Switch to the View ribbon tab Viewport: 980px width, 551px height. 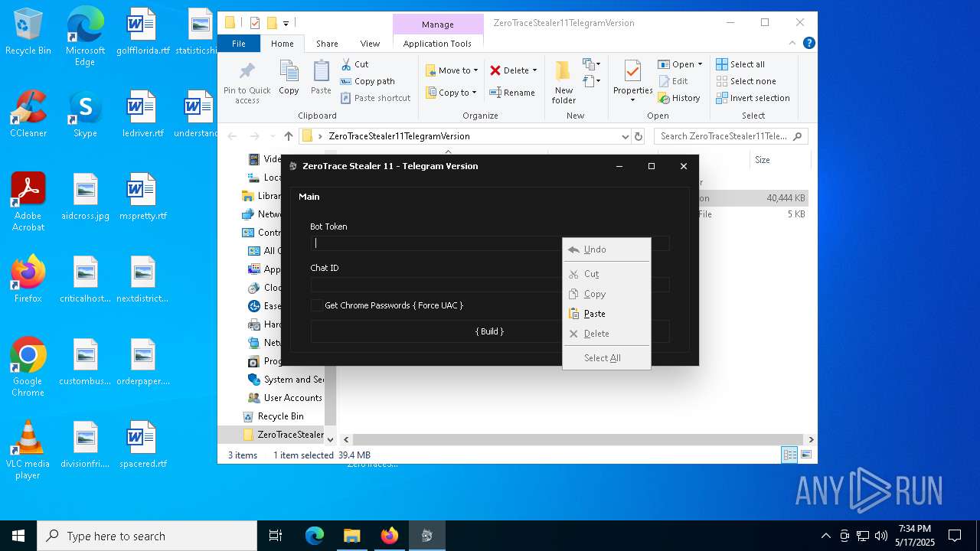pyautogui.click(x=370, y=44)
